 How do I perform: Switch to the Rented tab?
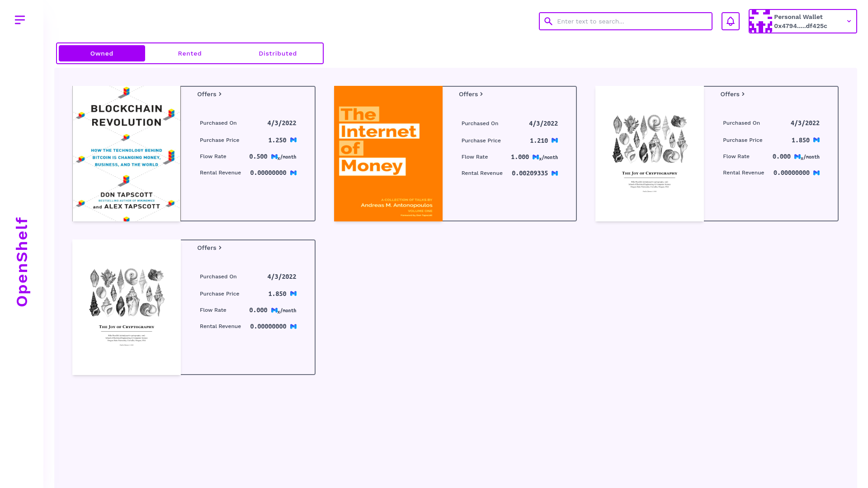tap(190, 53)
